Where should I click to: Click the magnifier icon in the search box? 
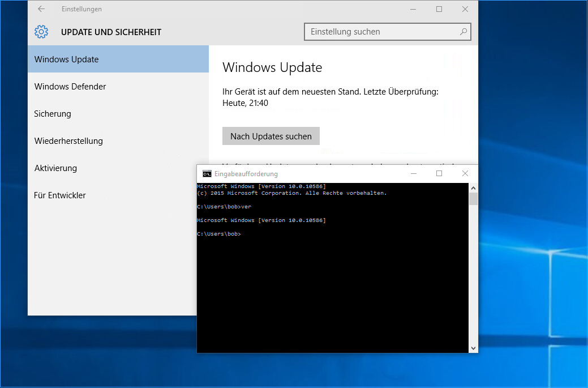[463, 32]
